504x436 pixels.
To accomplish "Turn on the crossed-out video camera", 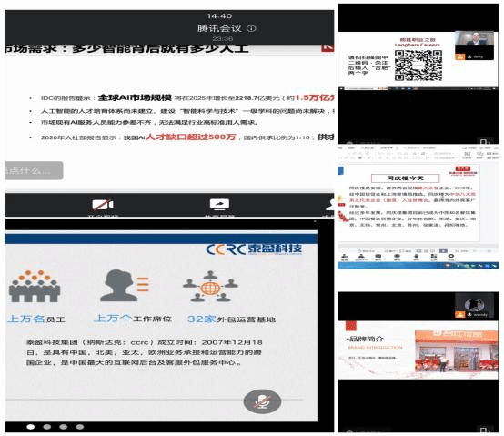I will [x=103, y=204].
